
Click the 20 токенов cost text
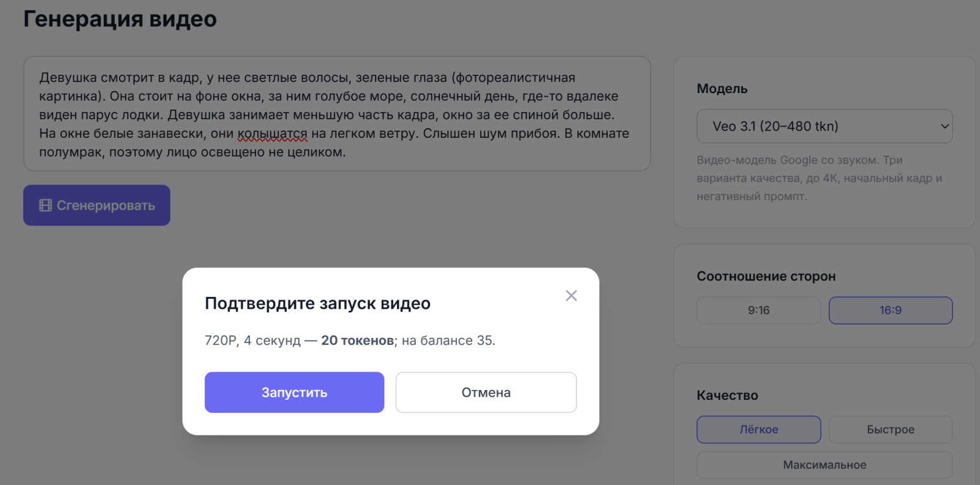(358, 340)
